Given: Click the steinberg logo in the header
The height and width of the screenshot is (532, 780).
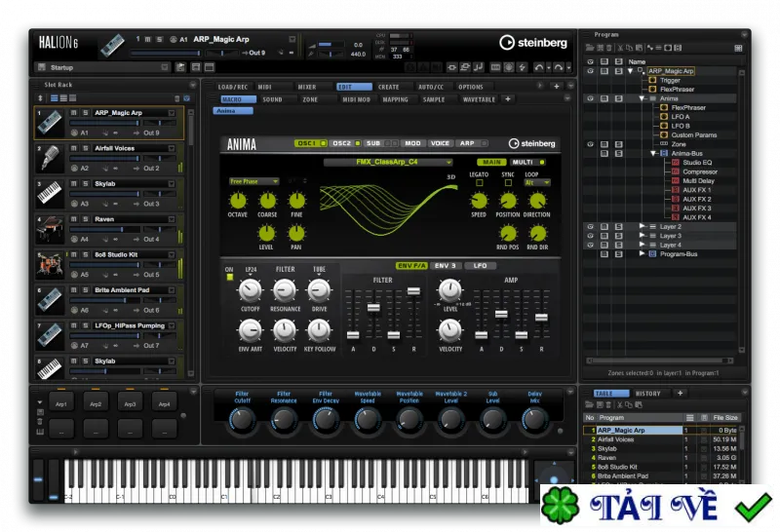Looking at the screenshot, I should pos(533,43).
